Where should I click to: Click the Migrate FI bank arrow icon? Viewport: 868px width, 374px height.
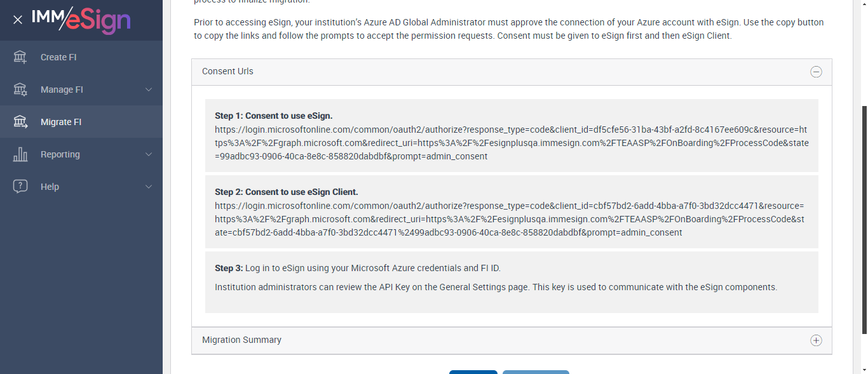(20, 122)
